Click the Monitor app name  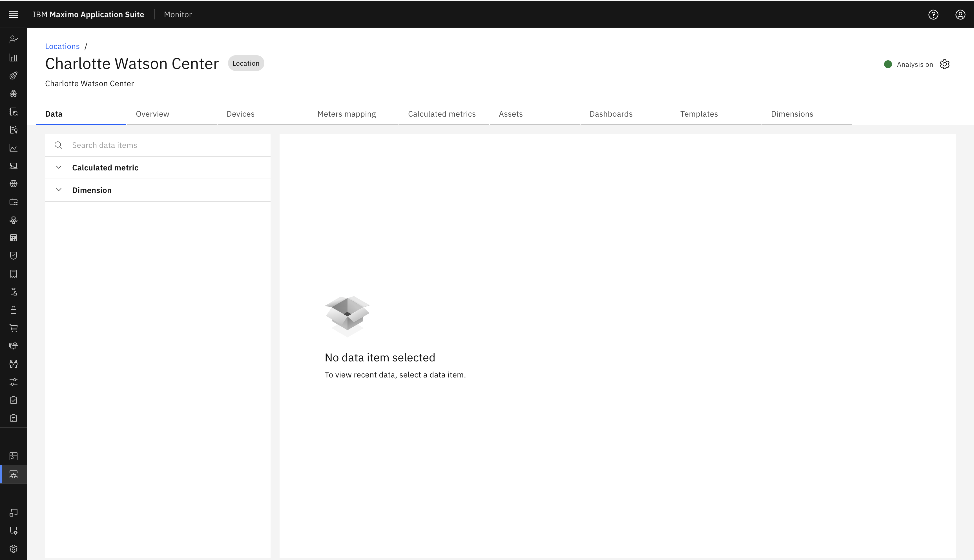[178, 15]
